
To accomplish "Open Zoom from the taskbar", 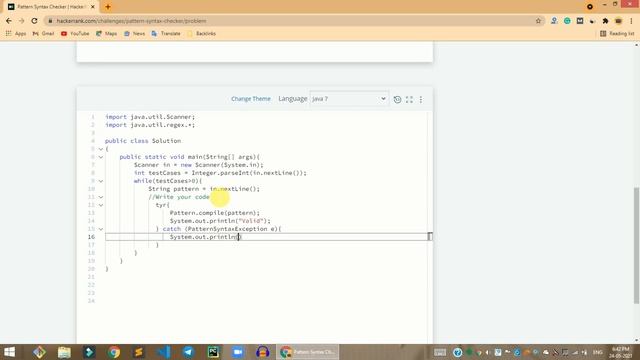I will (x=238, y=352).
